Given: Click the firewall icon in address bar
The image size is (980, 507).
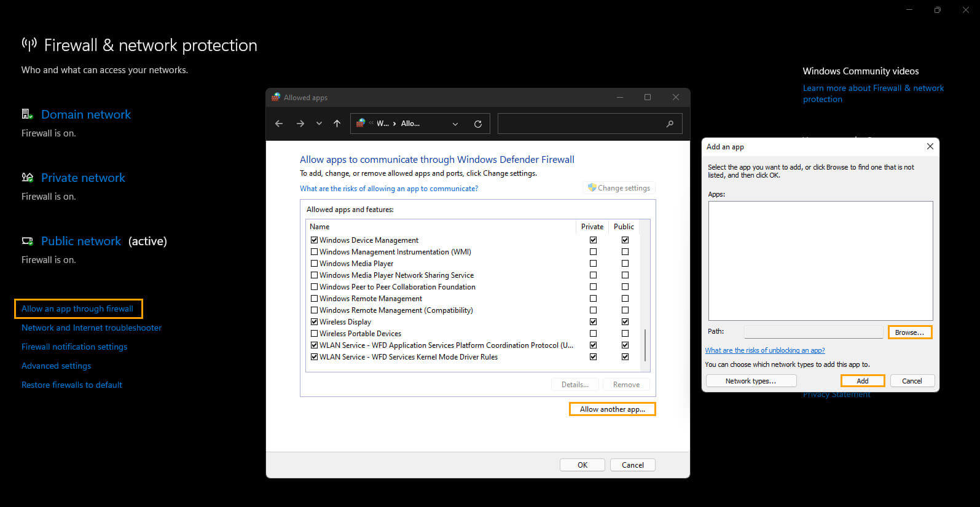Looking at the screenshot, I should tap(361, 123).
